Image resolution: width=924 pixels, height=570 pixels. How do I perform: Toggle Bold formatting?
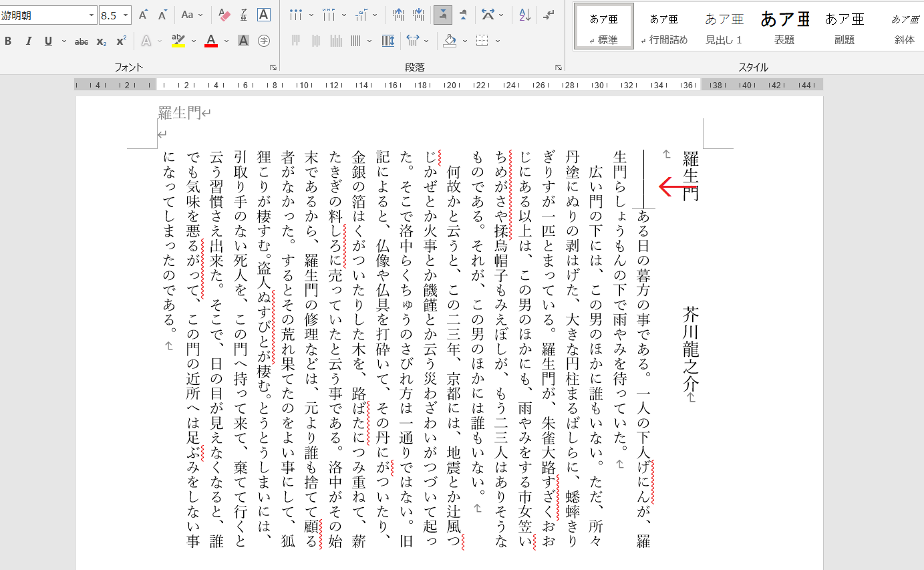8,41
